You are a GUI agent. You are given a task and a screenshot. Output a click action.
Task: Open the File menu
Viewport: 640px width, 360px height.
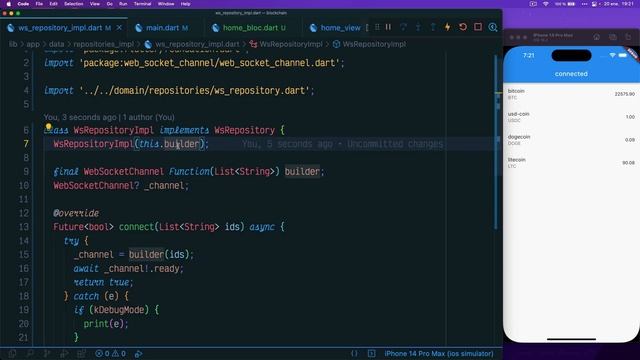tap(39, 4)
